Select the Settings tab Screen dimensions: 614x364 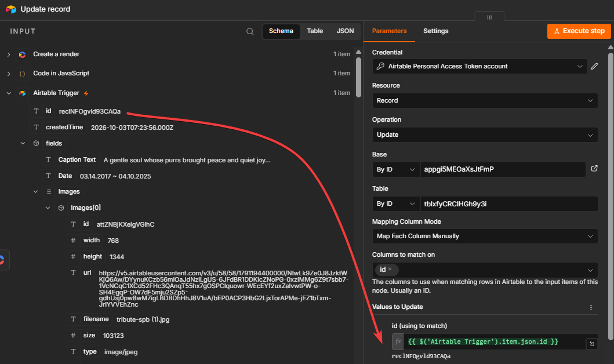pyautogui.click(x=435, y=31)
